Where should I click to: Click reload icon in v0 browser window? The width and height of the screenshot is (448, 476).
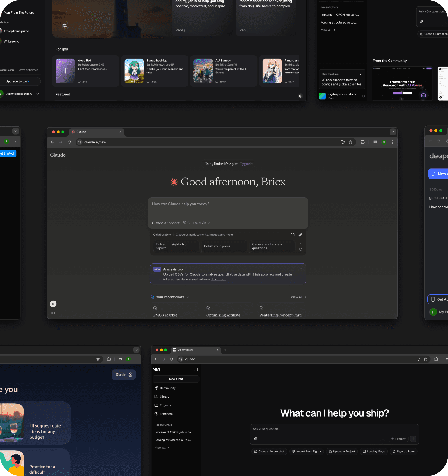[171, 359]
